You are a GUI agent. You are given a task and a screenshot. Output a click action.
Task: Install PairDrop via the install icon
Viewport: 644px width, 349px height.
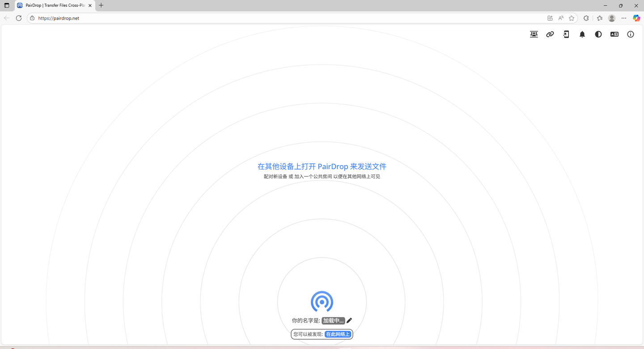click(x=566, y=34)
